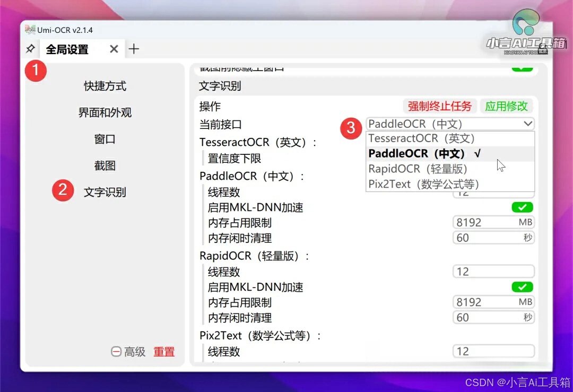Screen dimensions: 573x392
Task: Go to 窗口 settings section
Action: click(x=105, y=139)
